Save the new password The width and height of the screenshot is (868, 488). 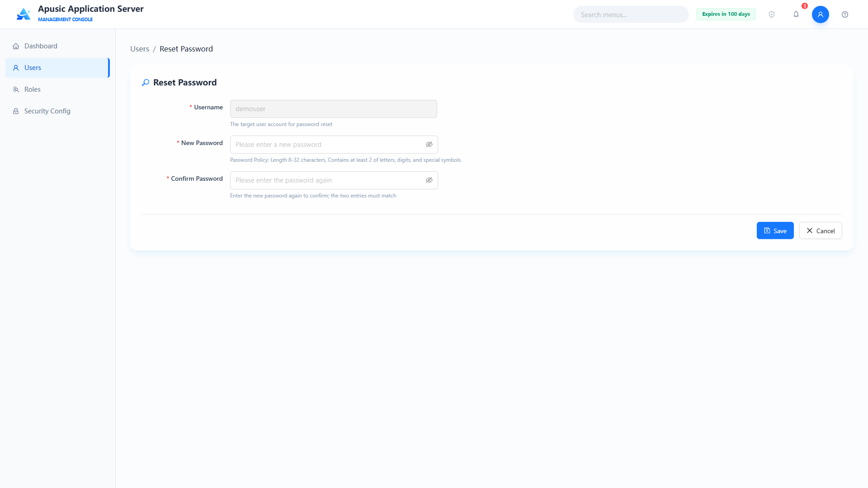[x=775, y=230]
